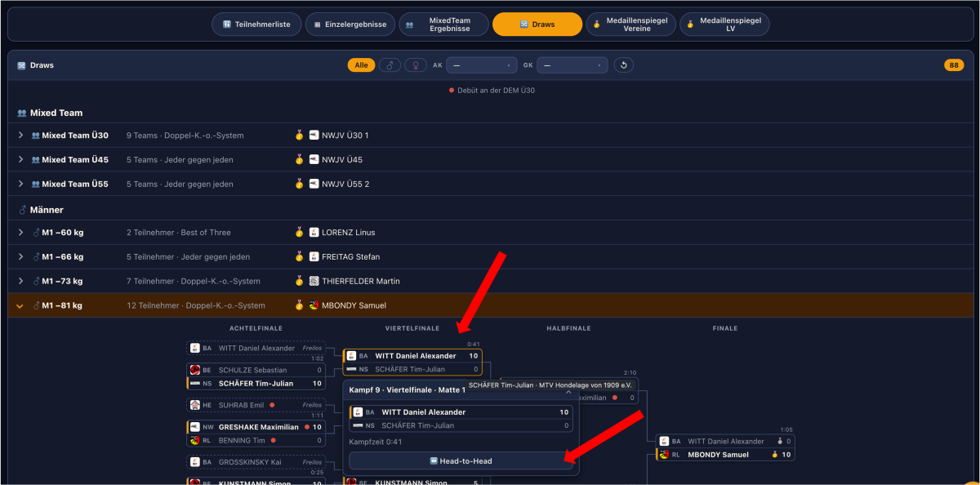980x485 pixels.
Task: Click club logo next to MBONDY Samuel winner
Action: [314, 306]
